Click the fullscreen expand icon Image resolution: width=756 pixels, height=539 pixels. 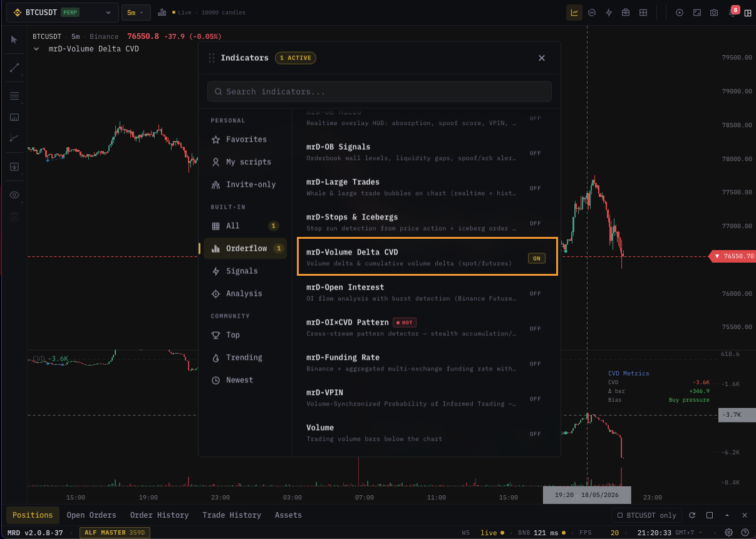pyautogui.click(x=697, y=13)
